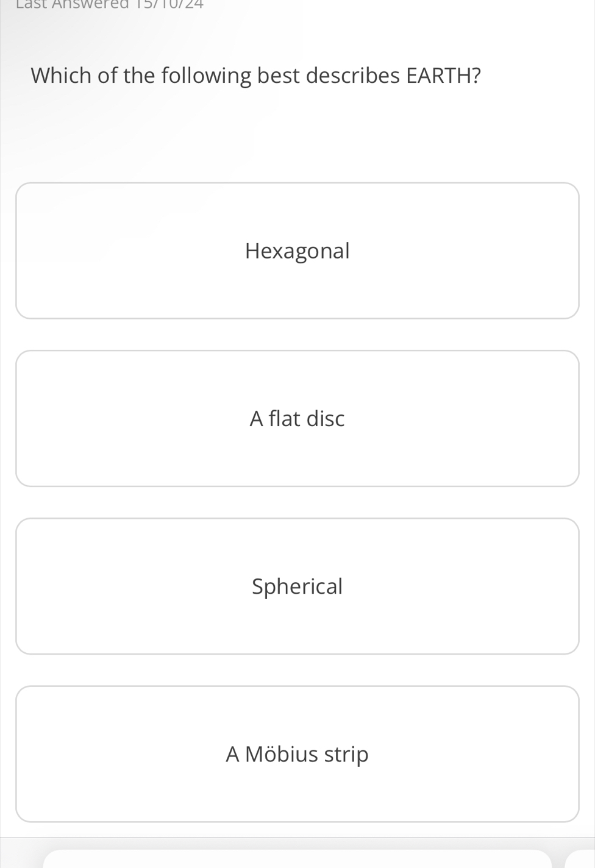Viewport: 595px width, 868px height.
Task: Choose the 'A flat disc' answer
Action: click(297, 418)
